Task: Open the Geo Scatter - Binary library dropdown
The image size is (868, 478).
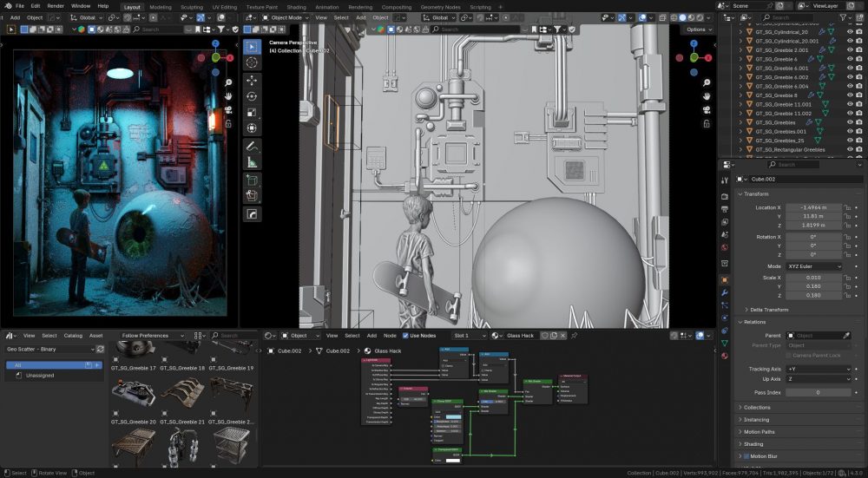Action: (x=49, y=349)
